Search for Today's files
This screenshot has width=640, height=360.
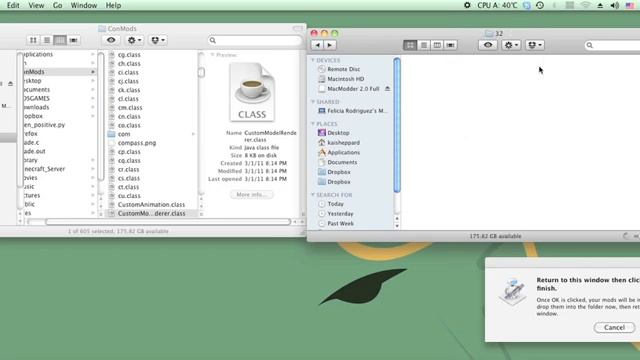[336, 204]
